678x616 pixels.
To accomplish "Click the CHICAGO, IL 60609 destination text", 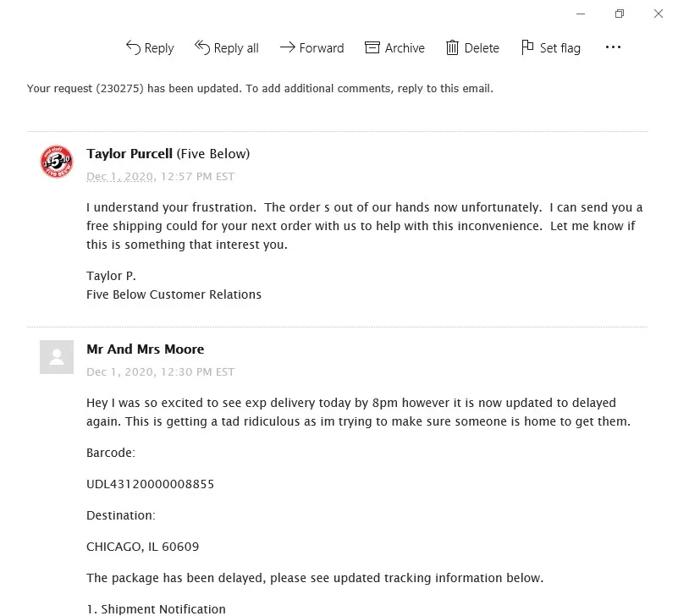I will click(x=142, y=547).
